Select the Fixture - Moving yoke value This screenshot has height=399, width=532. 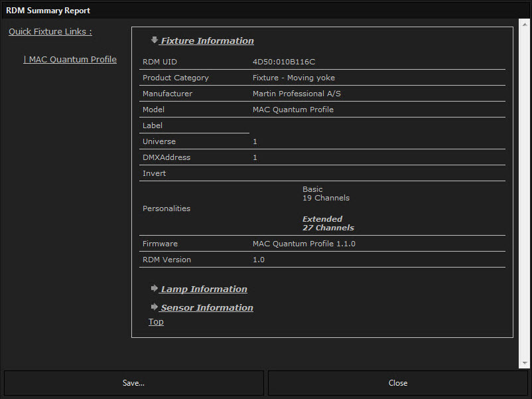point(294,78)
